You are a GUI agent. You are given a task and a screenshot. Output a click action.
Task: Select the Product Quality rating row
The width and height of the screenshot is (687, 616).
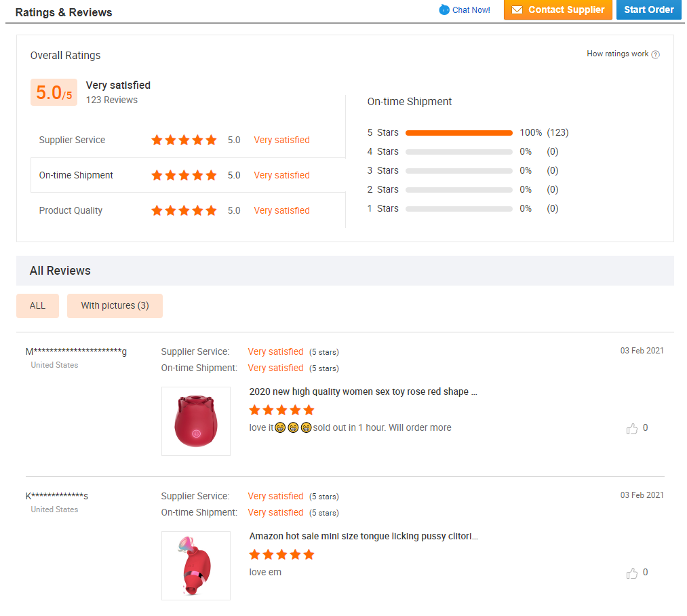(188, 210)
